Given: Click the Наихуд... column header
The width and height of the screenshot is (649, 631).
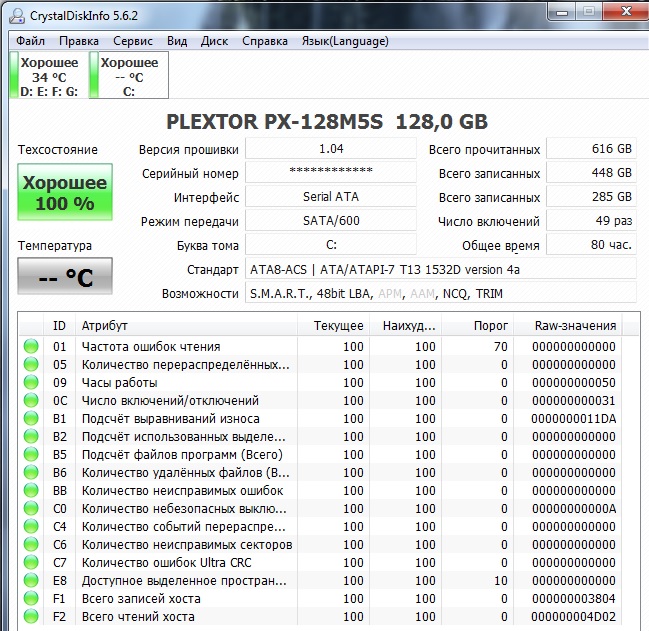Looking at the screenshot, I should [406, 326].
